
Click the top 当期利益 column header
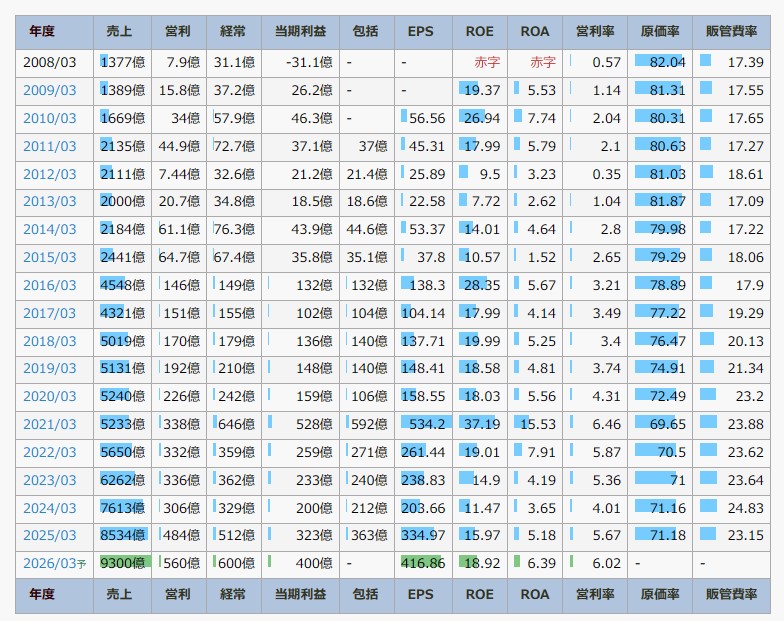pyautogui.click(x=300, y=32)
